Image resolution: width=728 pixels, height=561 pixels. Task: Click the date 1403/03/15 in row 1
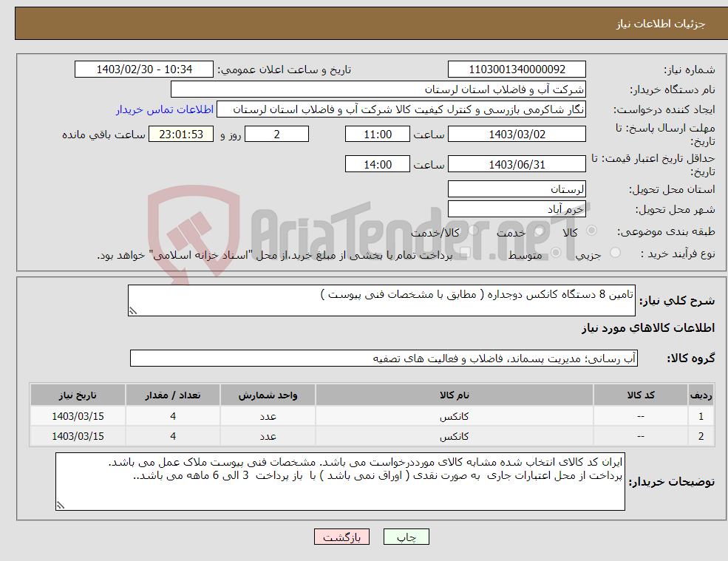coord(78,416)
